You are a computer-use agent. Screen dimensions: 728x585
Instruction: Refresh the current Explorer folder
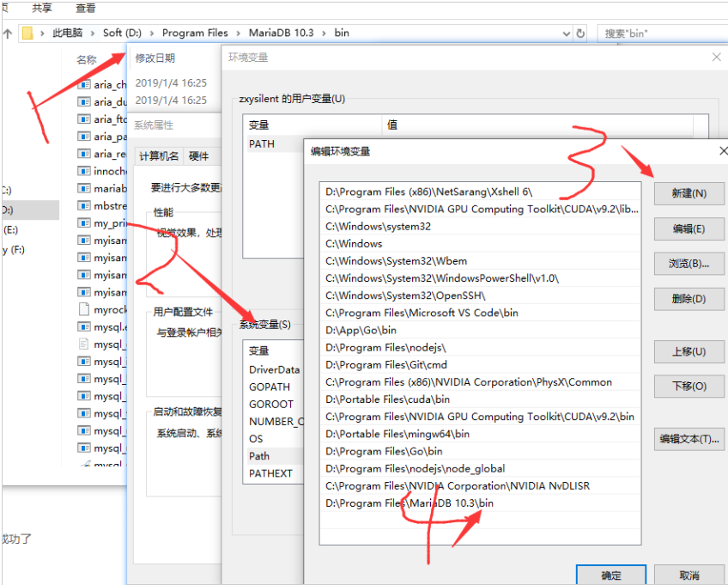(581, 34)
